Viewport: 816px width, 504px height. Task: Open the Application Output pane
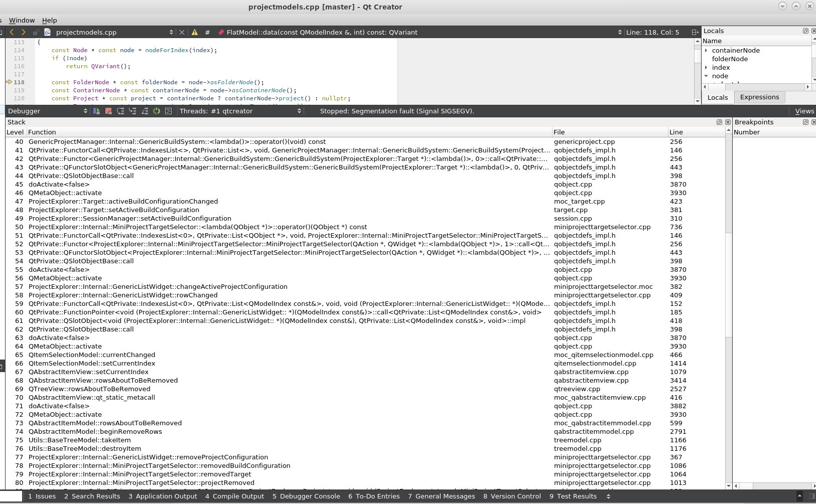pos(163,496)
